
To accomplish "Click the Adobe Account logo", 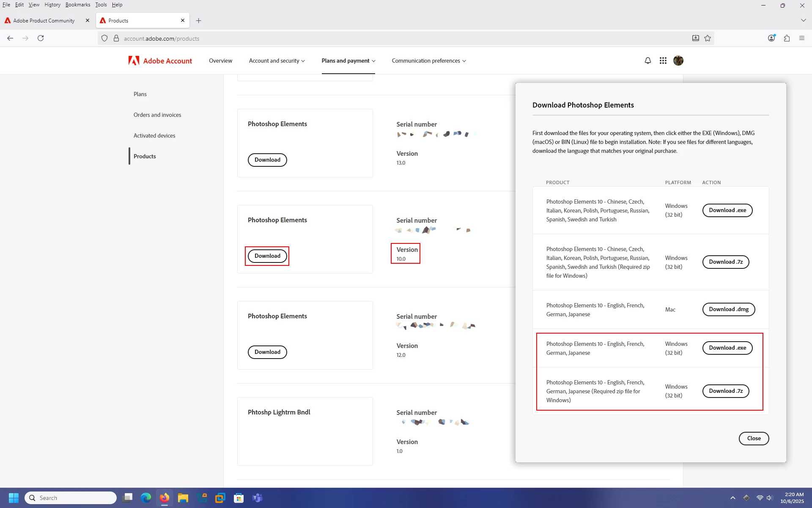I will [160, 61].
